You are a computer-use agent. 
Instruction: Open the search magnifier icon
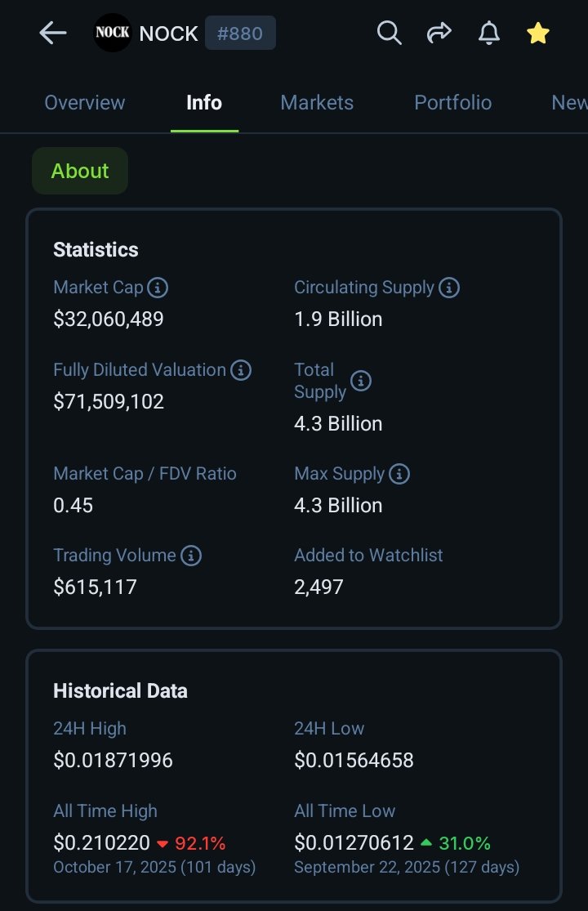pyautogui.click(x=389, y=33)
